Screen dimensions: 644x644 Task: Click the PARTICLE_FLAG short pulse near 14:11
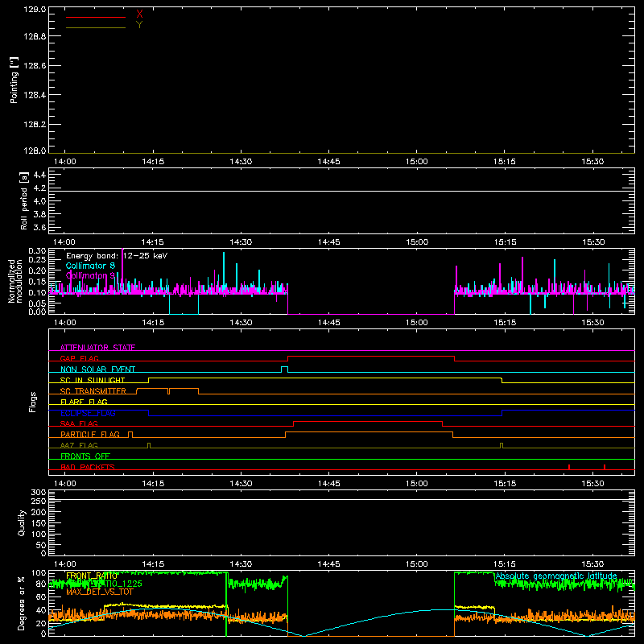130,435
